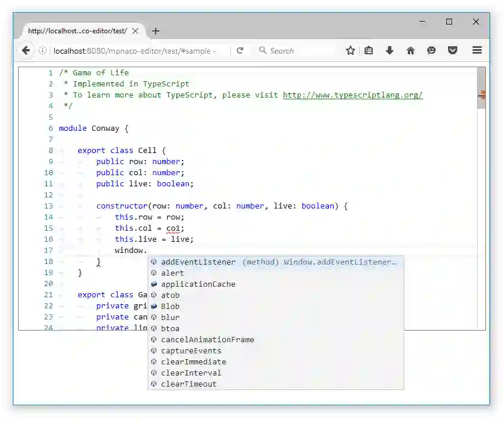Viewport: 504px width, 424px height.
Task: Click 'Conway' module name
Action: pos(106,128)
